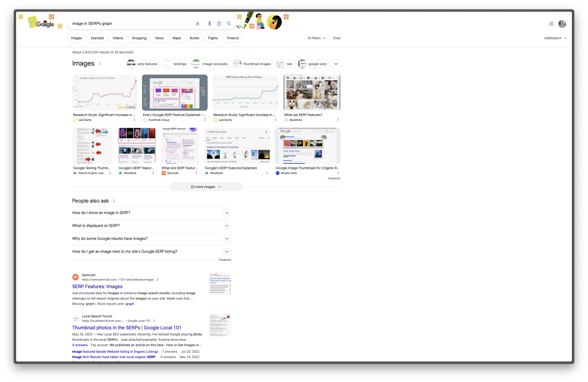Open the Backlinko cat images thumbnail

[312, 93]
